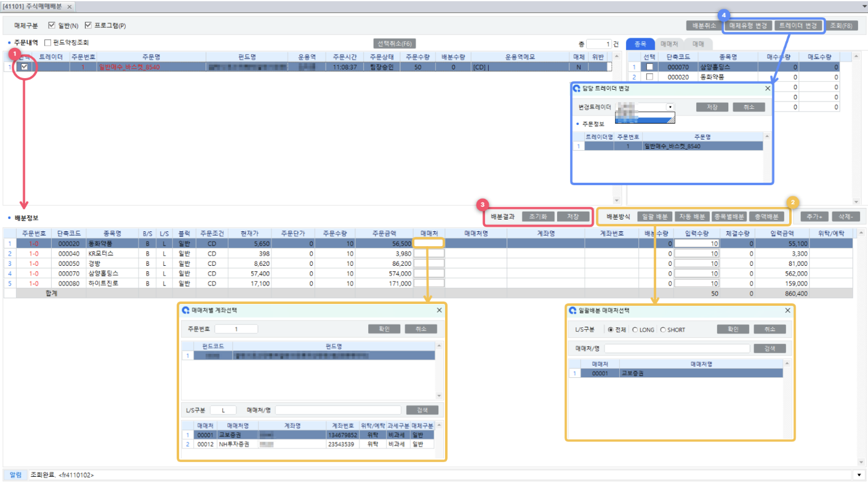Toggle the 일반(N) checkbox
Image resolution: width=868 pixels, height=483 pixels.
pos(52,26)
